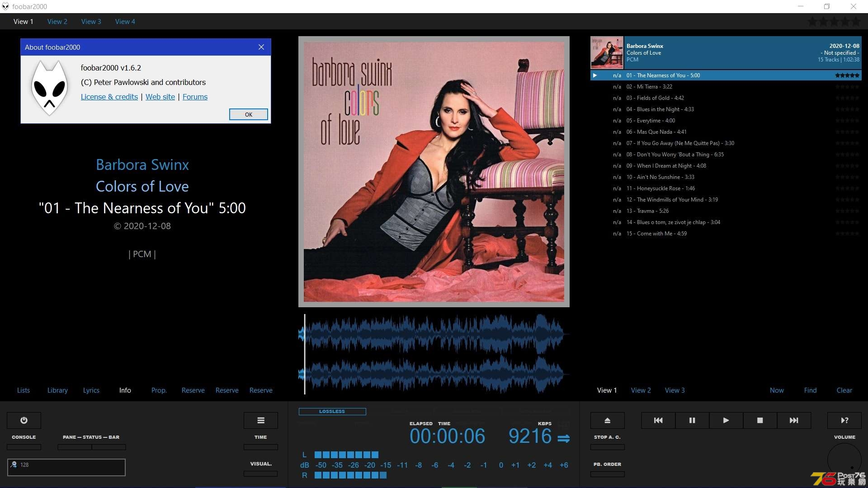Select track 06 - Mas Que Nada
This screenshot has height=488, width=868.
(x=726, y=132)
